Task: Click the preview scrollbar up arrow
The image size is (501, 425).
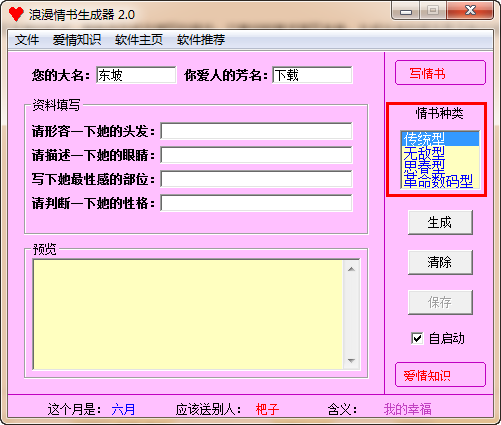Action: click(x=351, y=269)
